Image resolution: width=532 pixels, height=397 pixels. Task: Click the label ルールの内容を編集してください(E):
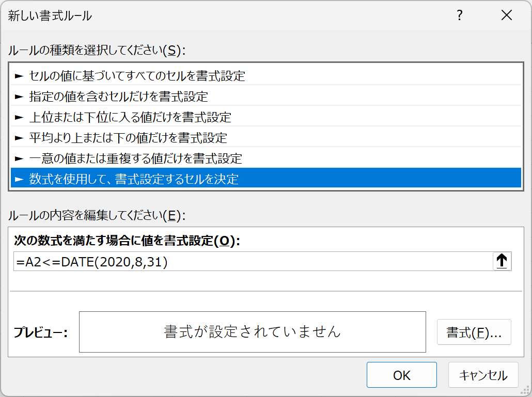pos(97,215)
